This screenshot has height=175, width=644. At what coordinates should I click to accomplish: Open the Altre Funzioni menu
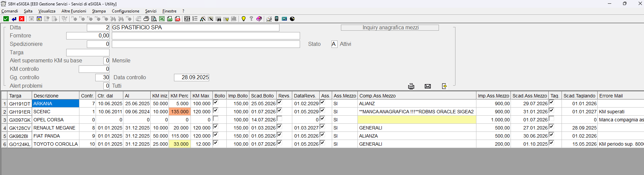coord(74,11)
